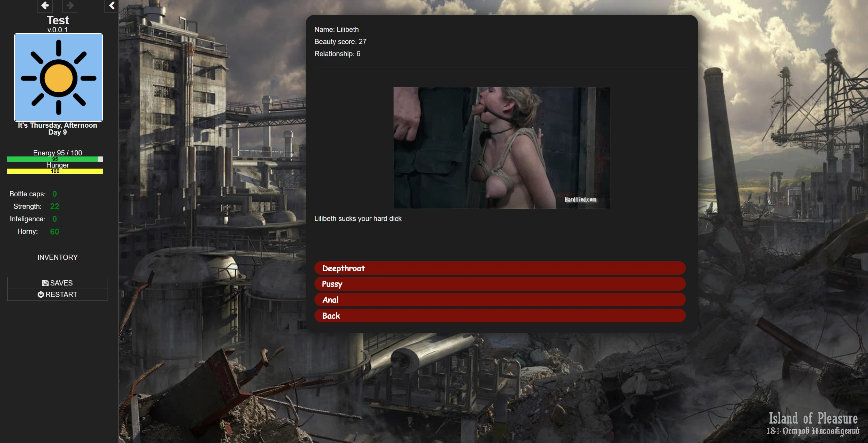
Task: Click the Strength stat value 22
Action: tap(54, 206)
